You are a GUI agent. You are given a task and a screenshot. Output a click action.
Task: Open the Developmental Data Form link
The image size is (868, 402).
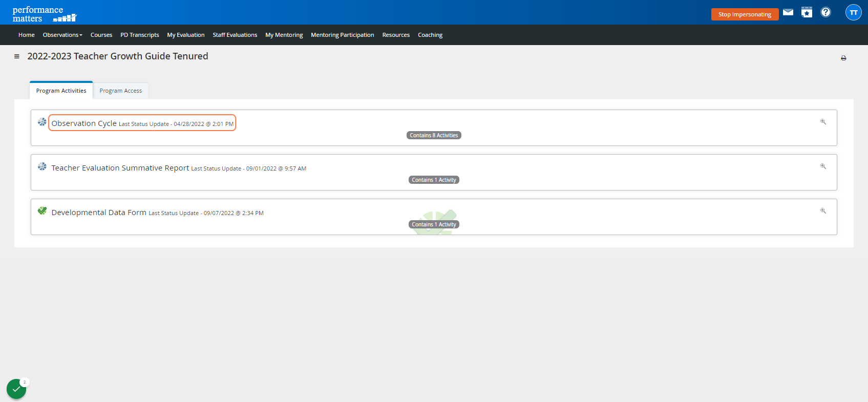tap(99, 213)
